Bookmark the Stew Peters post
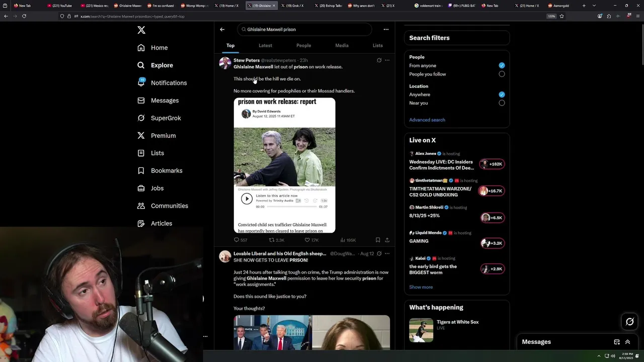The width and height of the screenshot is (644, 362). point(377,240)
